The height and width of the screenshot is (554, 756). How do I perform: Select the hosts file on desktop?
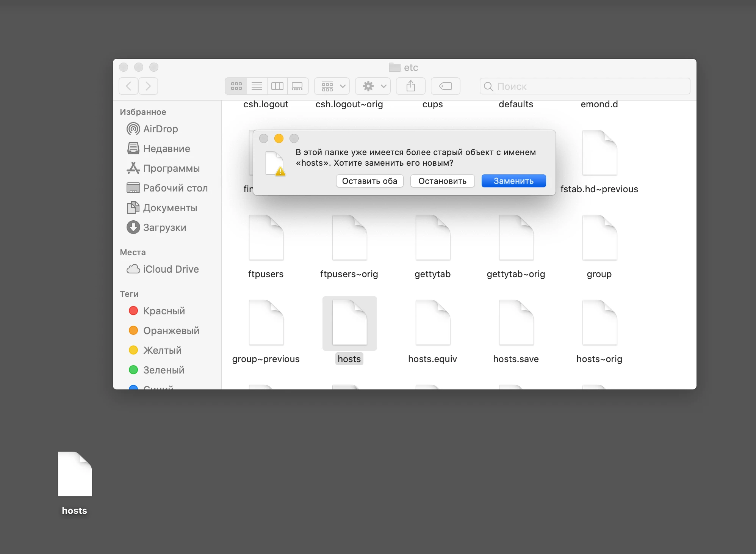coord(75,475)
